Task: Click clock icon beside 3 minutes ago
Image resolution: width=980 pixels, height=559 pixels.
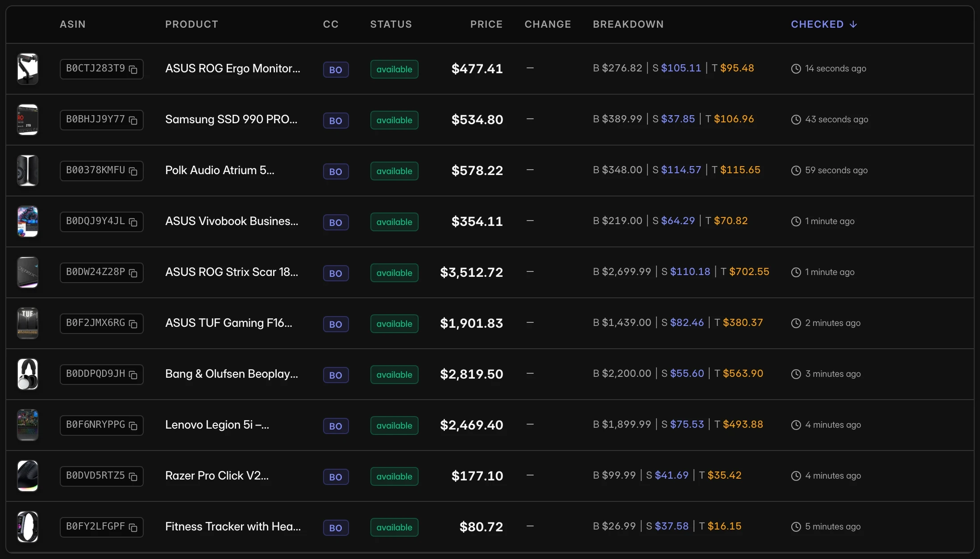Action: point(796,374)
